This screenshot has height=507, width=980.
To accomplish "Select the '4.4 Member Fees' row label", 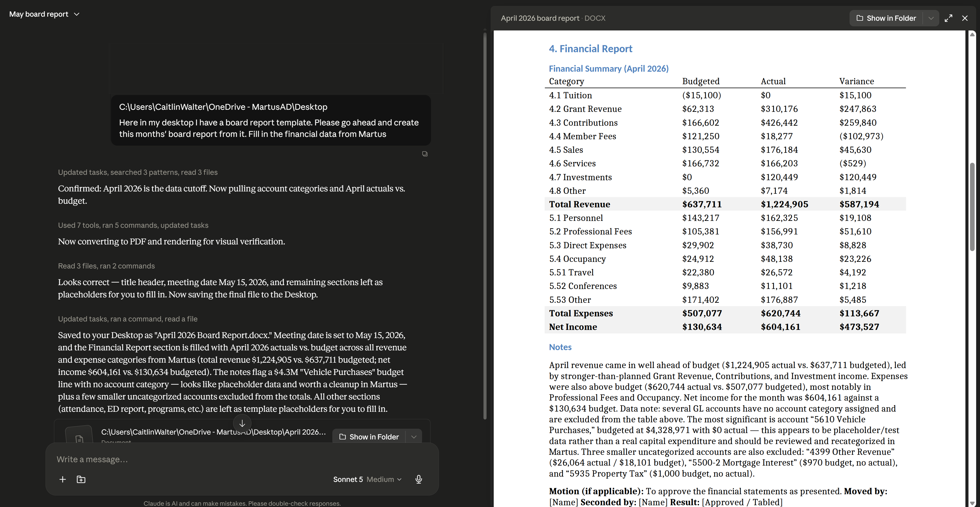I will (x=582, y=136).
